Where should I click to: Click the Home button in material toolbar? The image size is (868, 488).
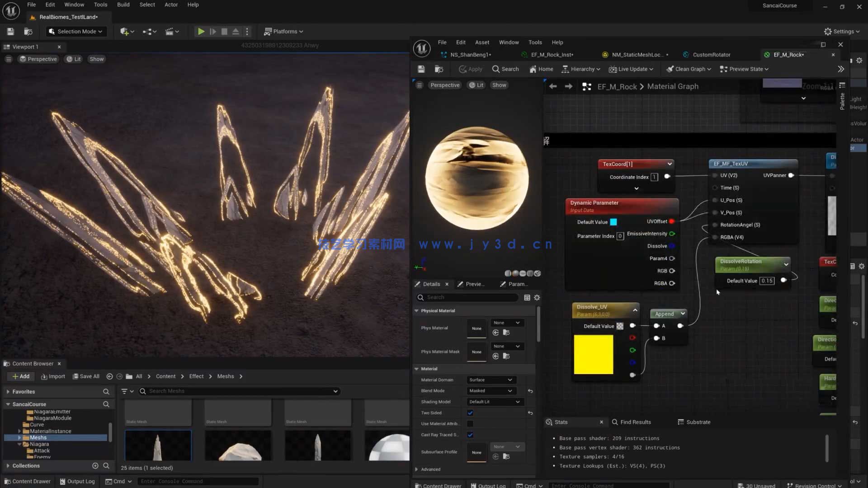[541, 69]
